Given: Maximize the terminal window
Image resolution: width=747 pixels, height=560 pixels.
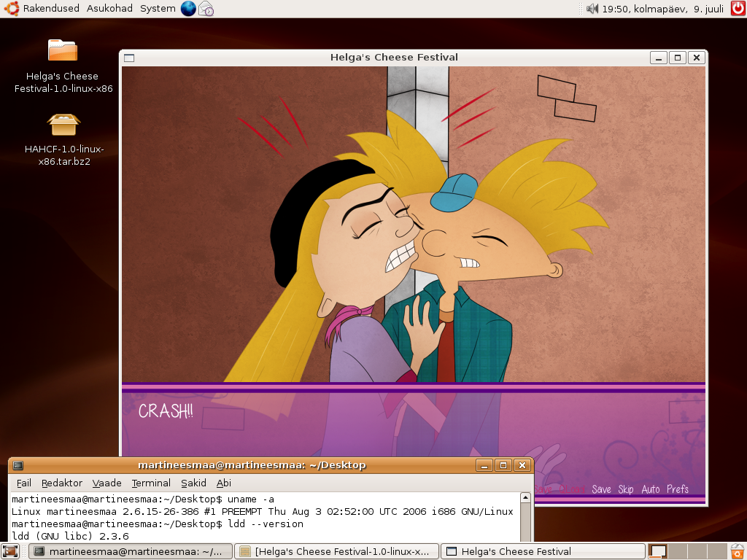Looking at the screenshot, I should (503, 465).
